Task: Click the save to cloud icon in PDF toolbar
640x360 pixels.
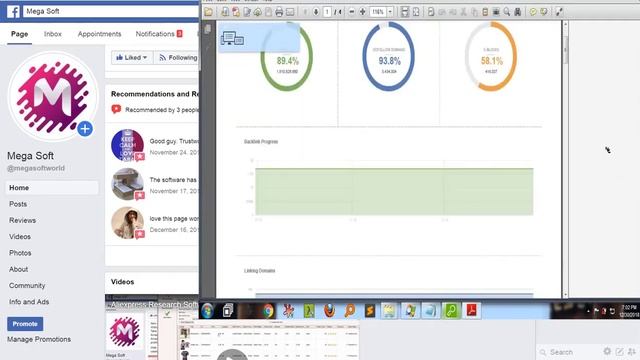Action: coord(258,12)
